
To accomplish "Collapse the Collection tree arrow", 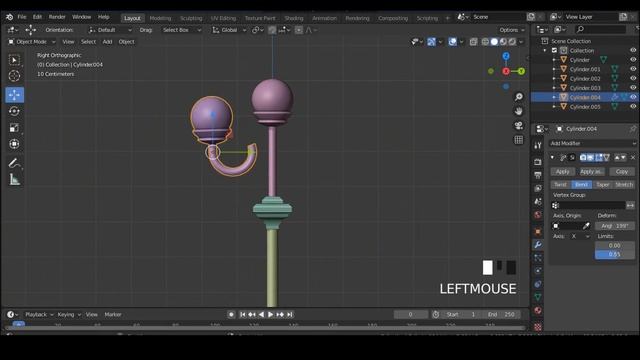I will tap(545, 51).
